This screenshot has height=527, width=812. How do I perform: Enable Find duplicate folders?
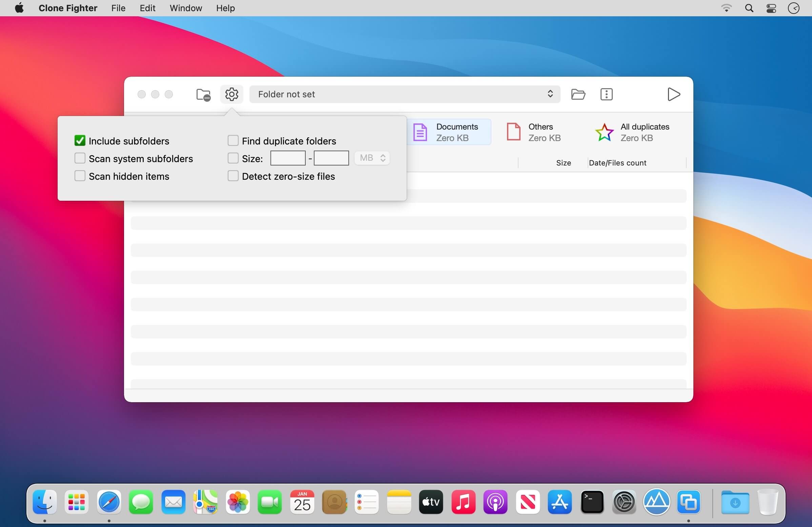pos(233,141)
